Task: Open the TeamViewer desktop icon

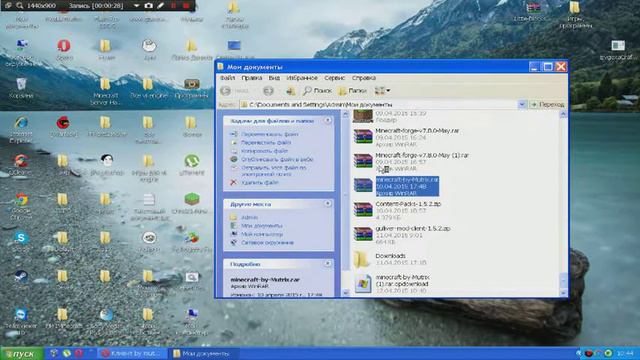Action: click(21, 314)
